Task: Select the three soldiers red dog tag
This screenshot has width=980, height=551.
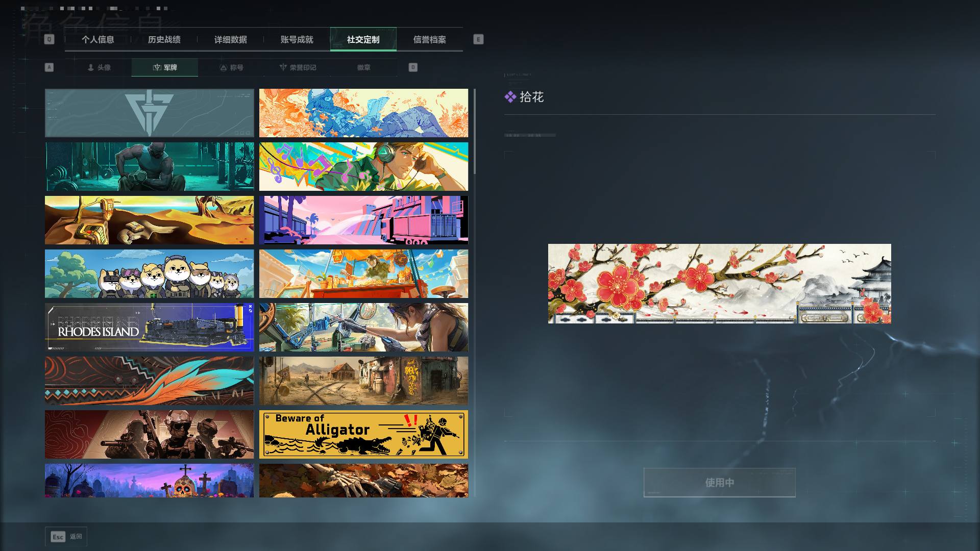Action: tap(149, 435)
